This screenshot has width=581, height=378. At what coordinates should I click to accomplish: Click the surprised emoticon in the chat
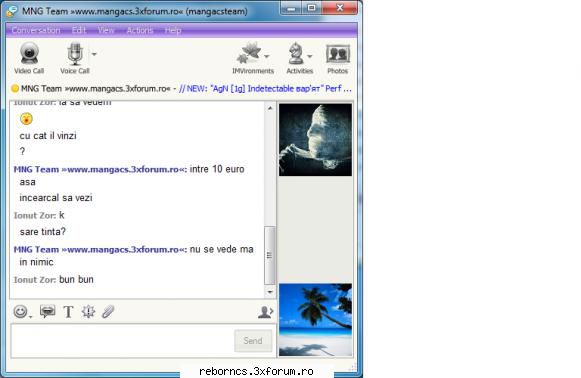(x=26, y=119)
